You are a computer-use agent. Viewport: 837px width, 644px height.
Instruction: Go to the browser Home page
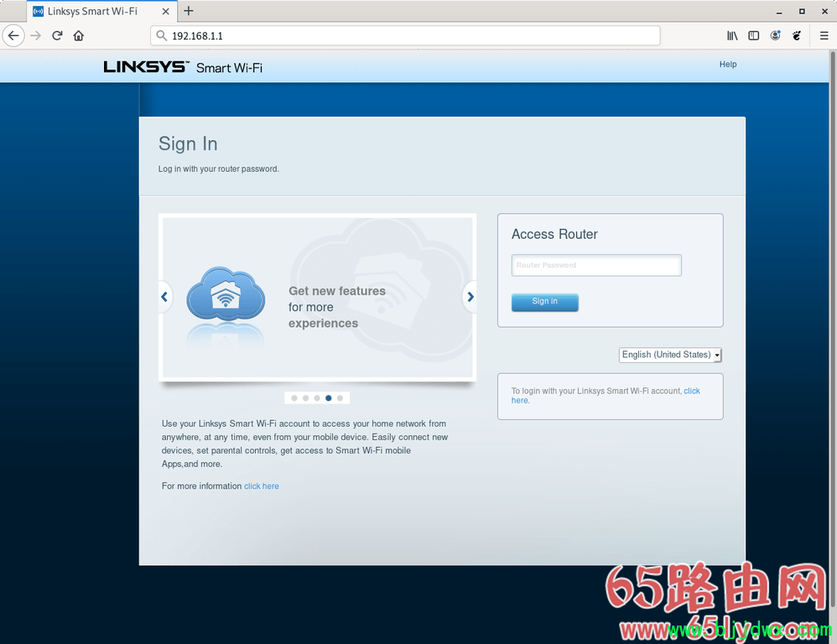[x=79, y=36]
